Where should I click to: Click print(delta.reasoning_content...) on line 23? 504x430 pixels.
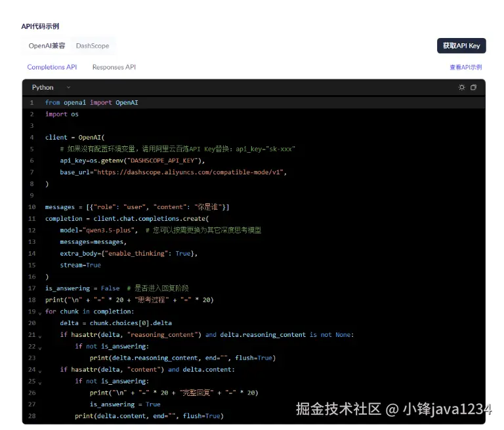(182, 358)
